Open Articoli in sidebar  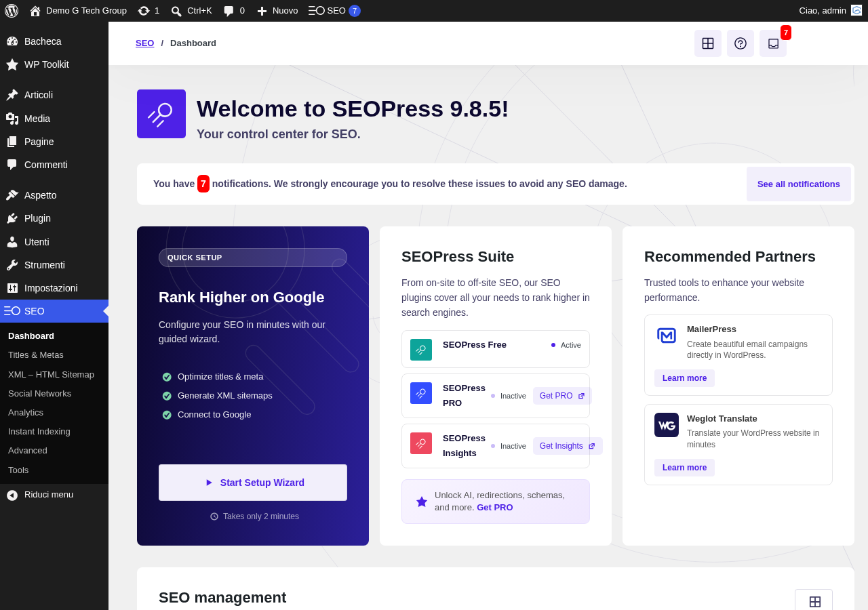point(54,95)
